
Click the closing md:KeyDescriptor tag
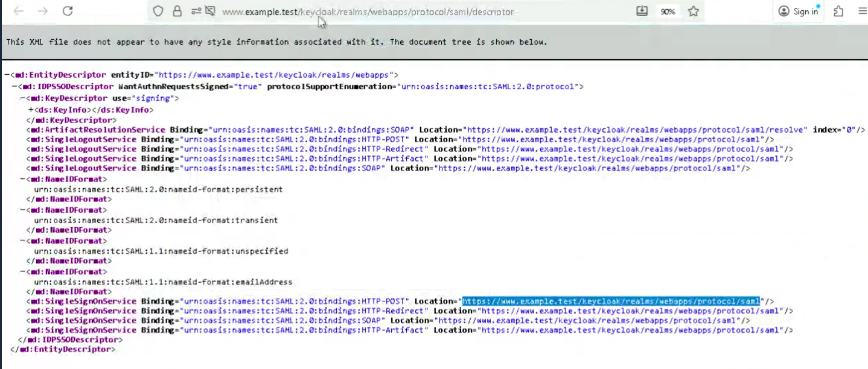pyautogui.click(x=71, y=120)
